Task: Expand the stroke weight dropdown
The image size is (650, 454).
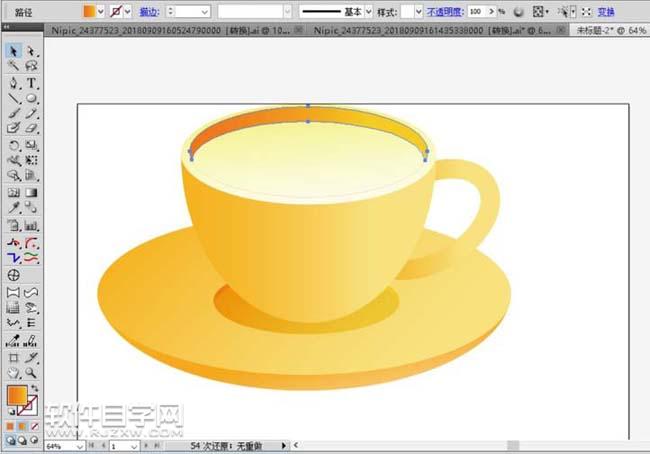Action: pyautogui.click(x=204, y=11)
